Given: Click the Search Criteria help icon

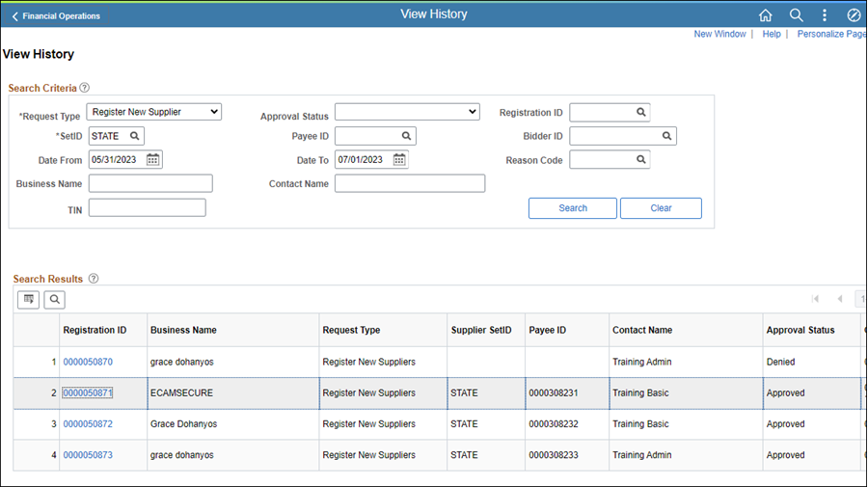Looking at the screenshot, I should (x=85, y=88).
